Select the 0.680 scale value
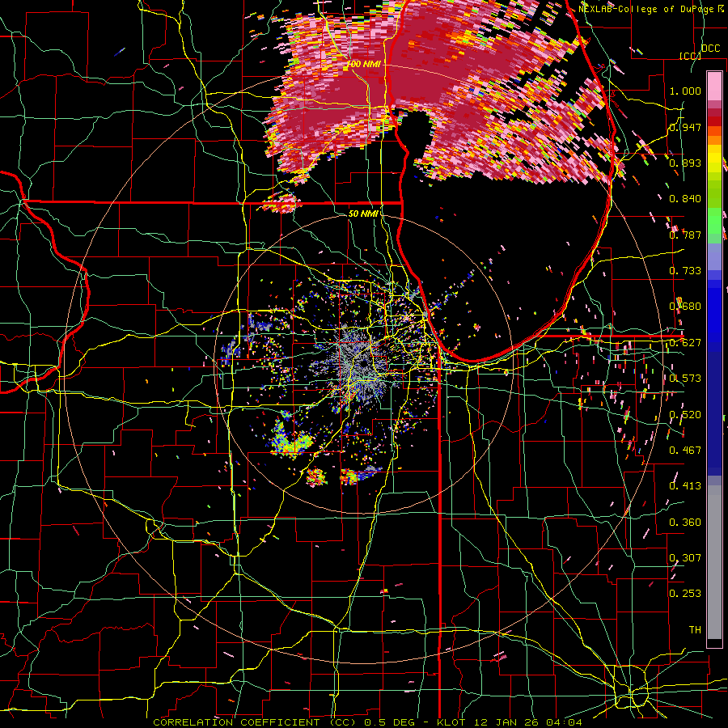The image size is (728, 728). tap(685, 307)
